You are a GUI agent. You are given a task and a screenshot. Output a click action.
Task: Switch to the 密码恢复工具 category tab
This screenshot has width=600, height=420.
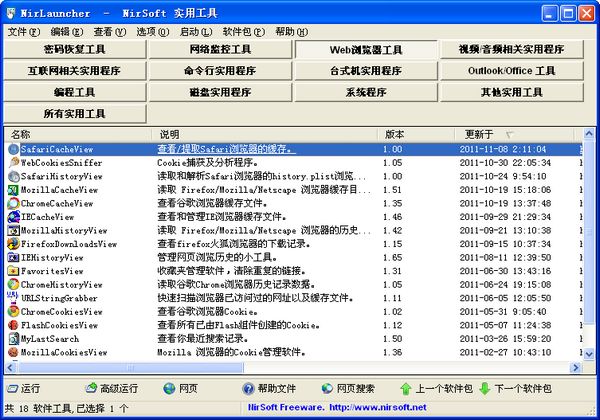point(75,49)
